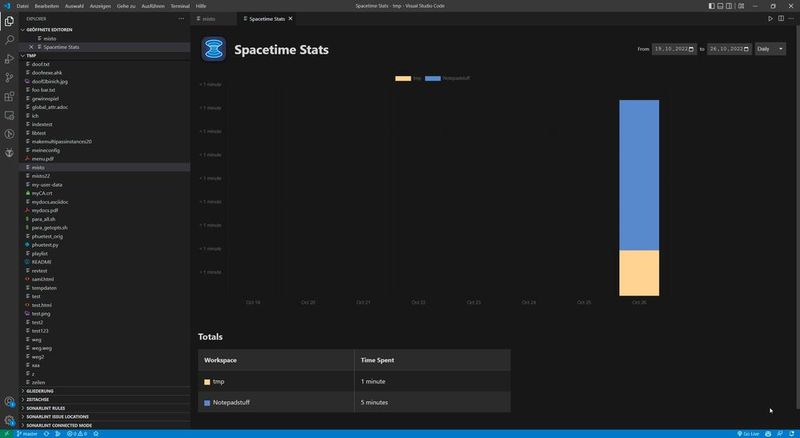Click the Spacetime Stats logo icon

point(214,49)
